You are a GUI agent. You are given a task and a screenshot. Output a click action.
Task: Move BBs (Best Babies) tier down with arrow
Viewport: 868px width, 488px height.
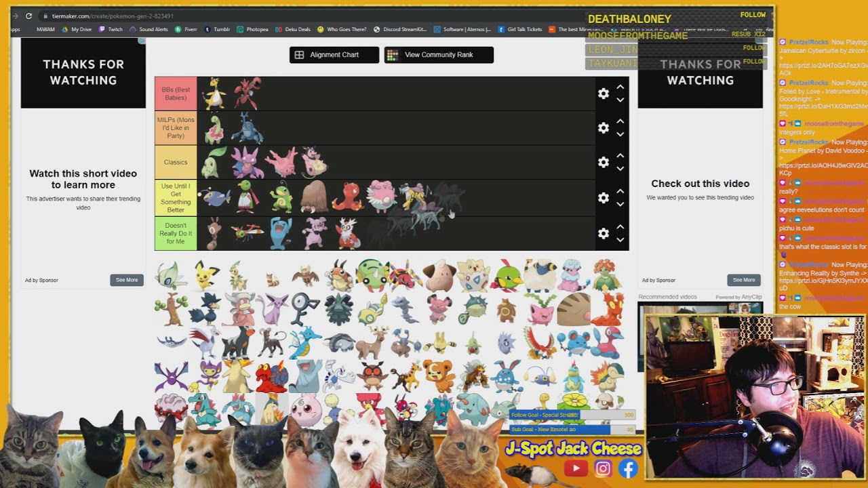pos(620,100)
